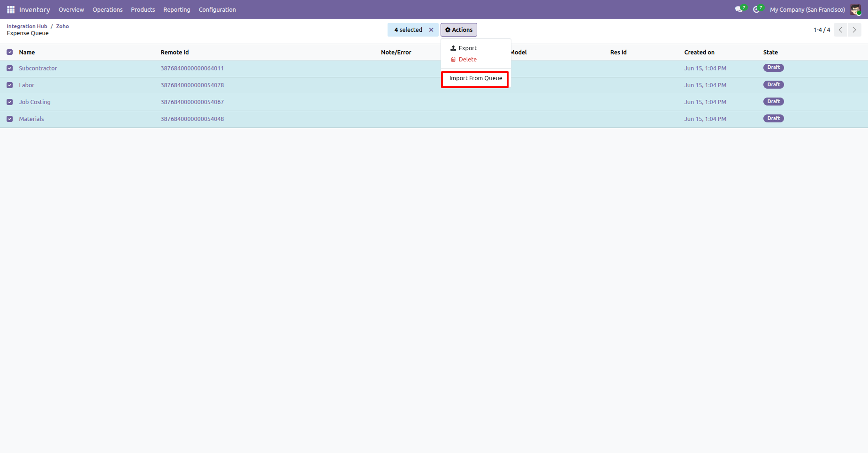
Task: Open the apps grid menu icon
Action: [x=11, y=9]
